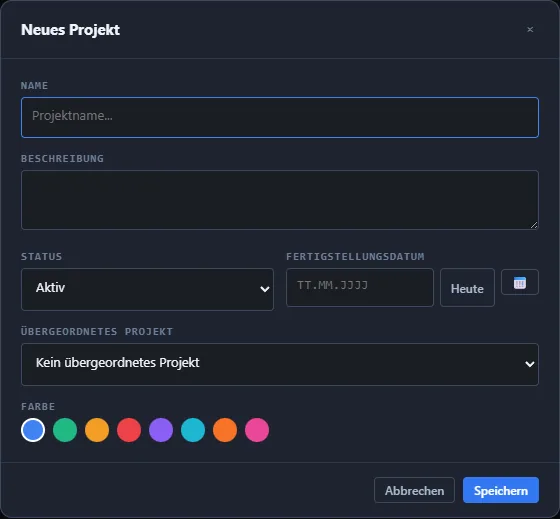The width and height of the screenshot is (560, 519).
Task: Select the blue color swatch
Action: pos(33,430)
